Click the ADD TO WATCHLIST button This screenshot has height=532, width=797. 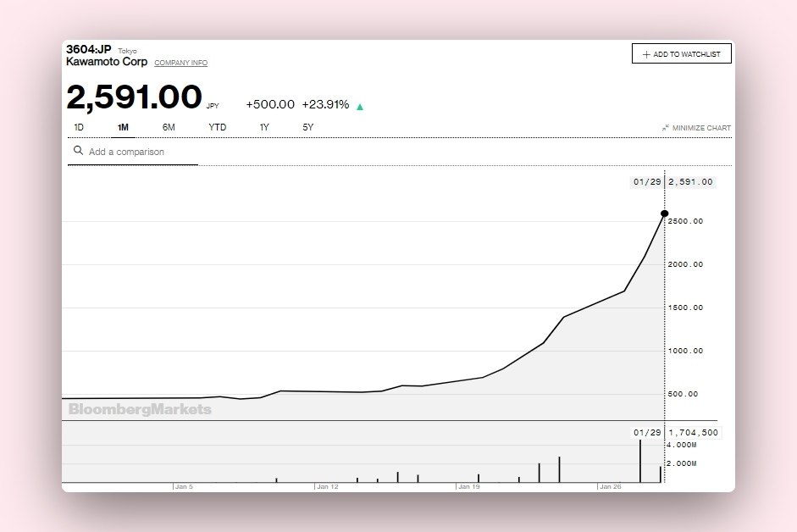coord(682,53)
